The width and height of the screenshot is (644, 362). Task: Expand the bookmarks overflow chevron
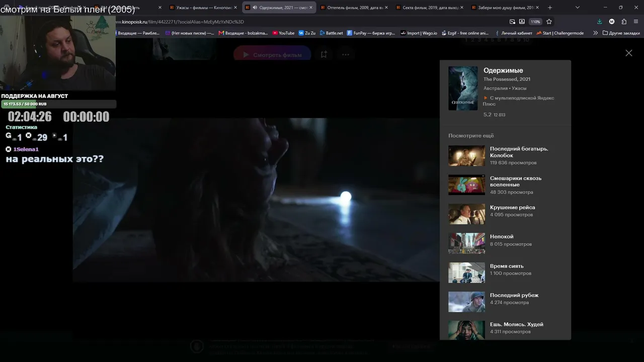tap(595, 33)
